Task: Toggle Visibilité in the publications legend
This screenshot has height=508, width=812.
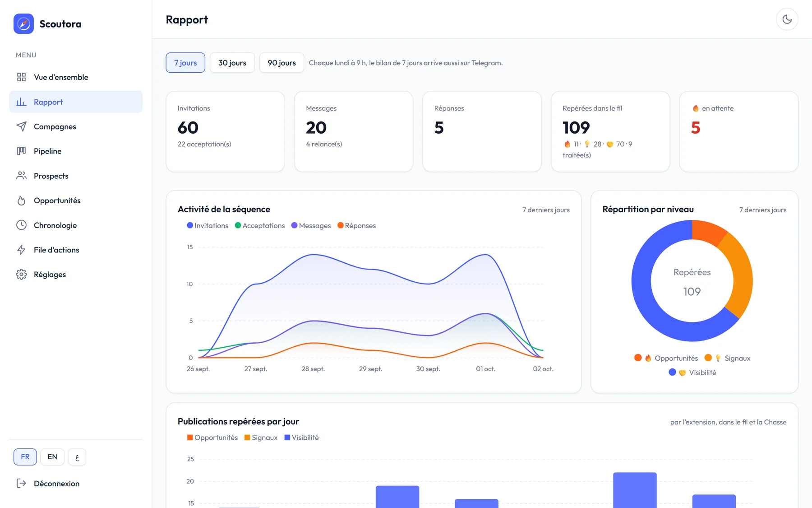Action: click(x=301, y=438)
